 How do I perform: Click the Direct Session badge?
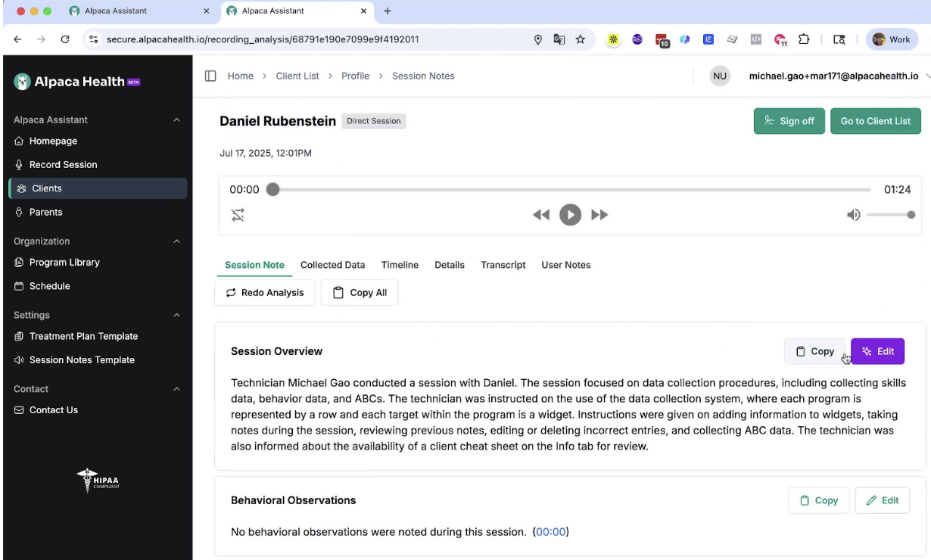(374, 121)
